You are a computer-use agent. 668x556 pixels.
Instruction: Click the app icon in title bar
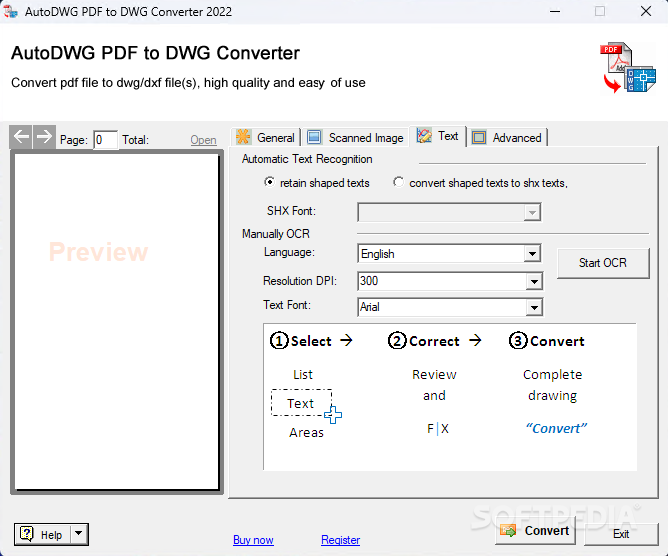coord(10,11)
